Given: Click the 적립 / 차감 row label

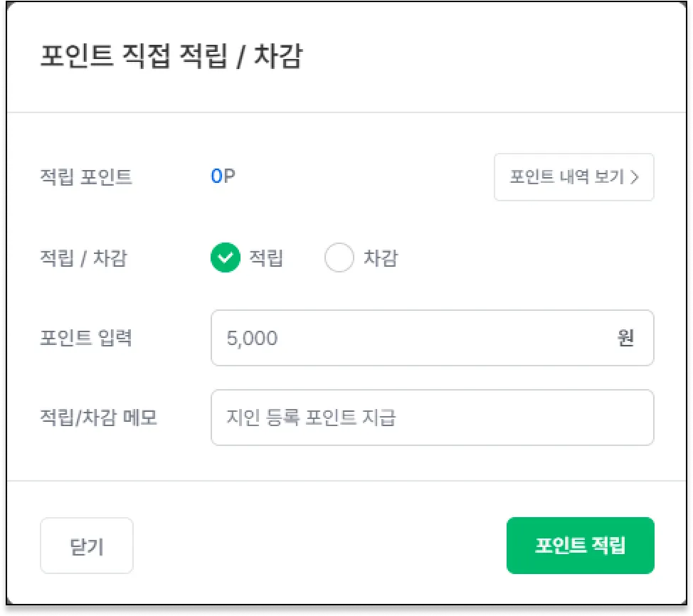Looking at the screenshot, I should tap(83, 258).
